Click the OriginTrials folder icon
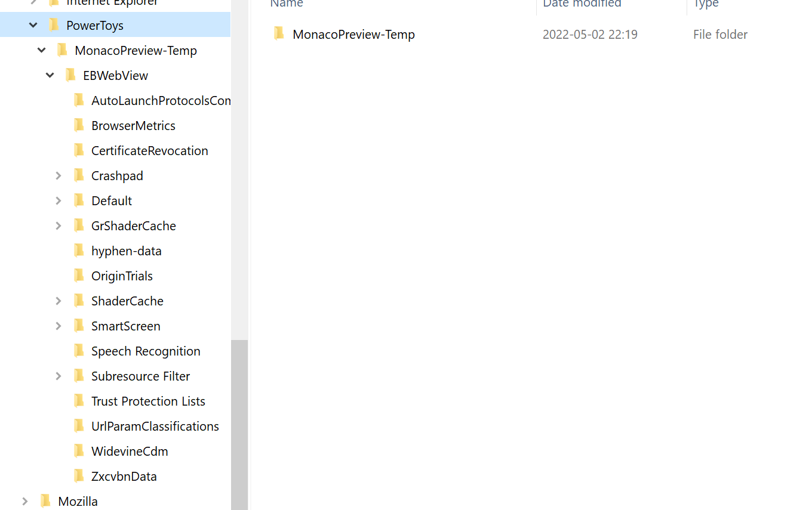The height and width of the screenshot is (510, 812). tap(79, 275)
